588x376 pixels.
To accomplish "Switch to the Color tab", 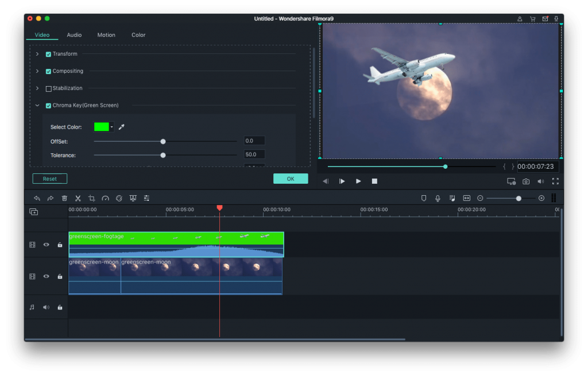I will 138,34.
